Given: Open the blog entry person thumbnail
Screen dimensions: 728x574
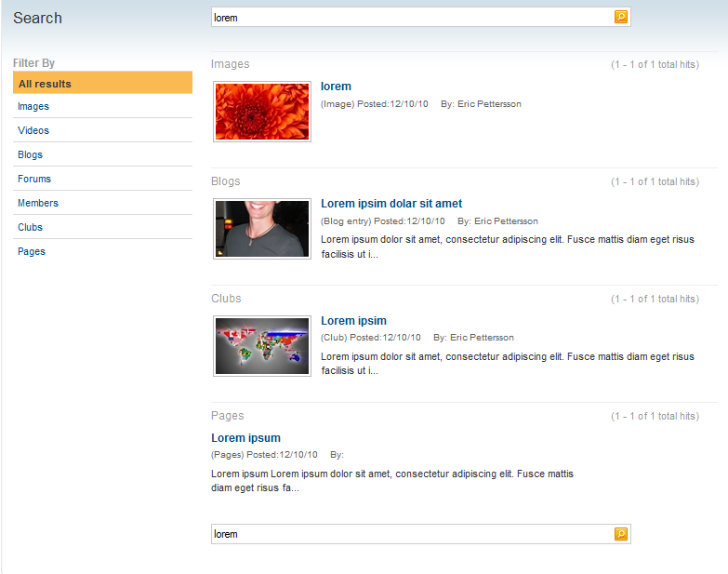Looking at the screenshot, I should click(x=262, y=229).
